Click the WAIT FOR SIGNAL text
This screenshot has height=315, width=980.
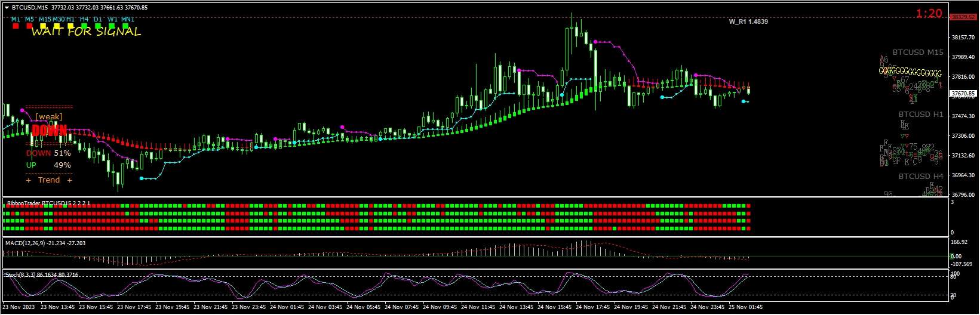tap(86, 32)
